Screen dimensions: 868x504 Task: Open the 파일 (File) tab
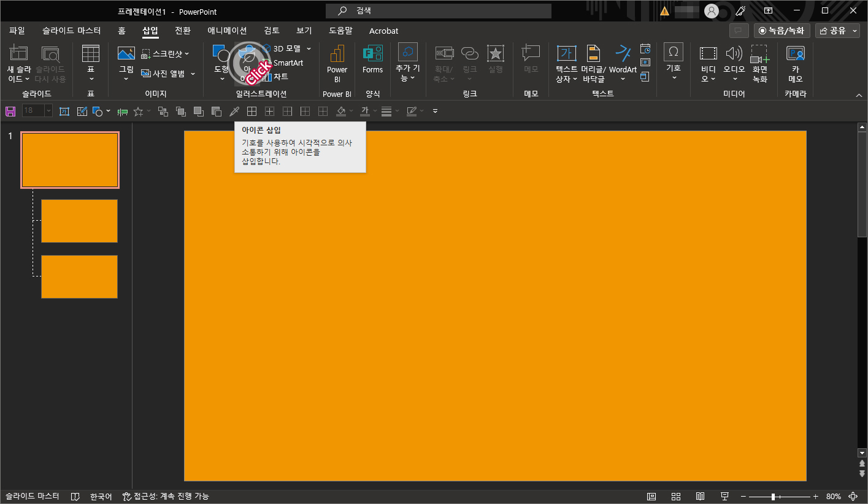(17, 31)
